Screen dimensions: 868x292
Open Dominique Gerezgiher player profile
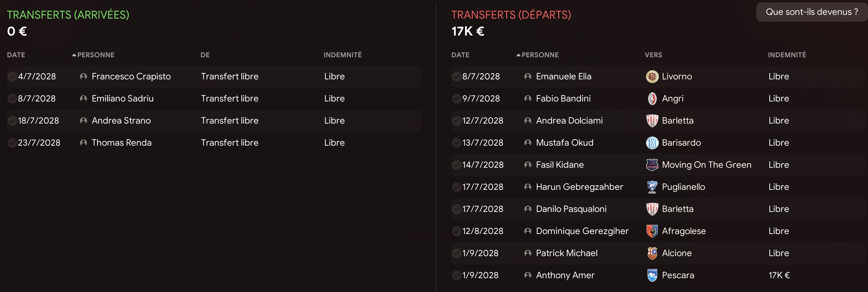582,231
